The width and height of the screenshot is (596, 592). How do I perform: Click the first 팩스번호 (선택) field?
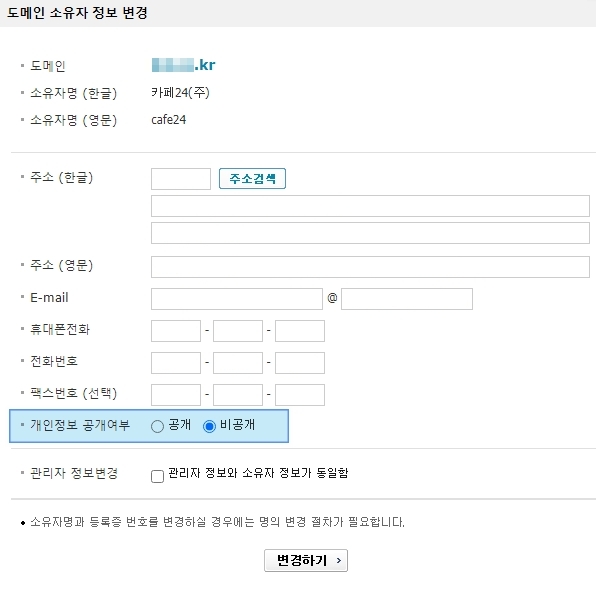click(176, 395)
